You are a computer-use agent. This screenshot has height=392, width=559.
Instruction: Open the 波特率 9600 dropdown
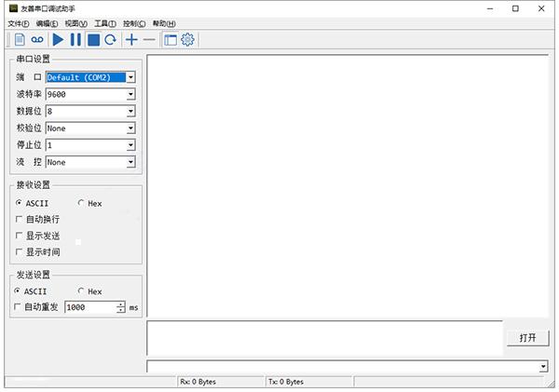coord(131,94)
